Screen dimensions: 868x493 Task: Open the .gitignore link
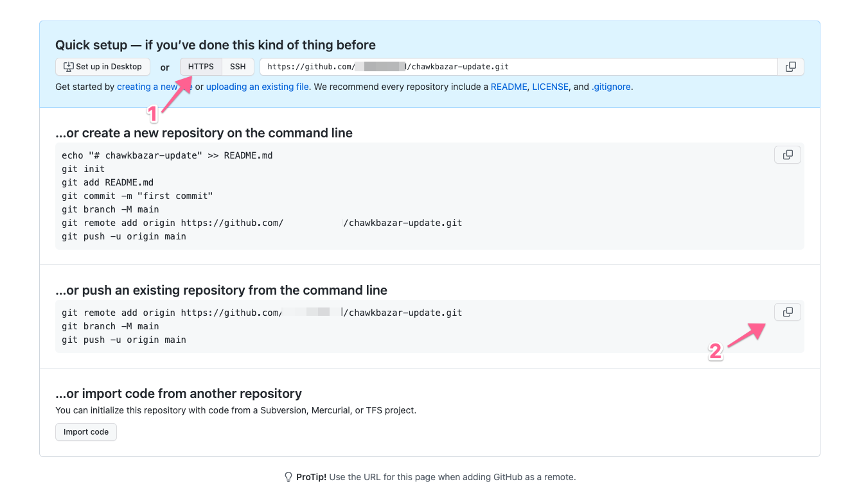[611, 86]
